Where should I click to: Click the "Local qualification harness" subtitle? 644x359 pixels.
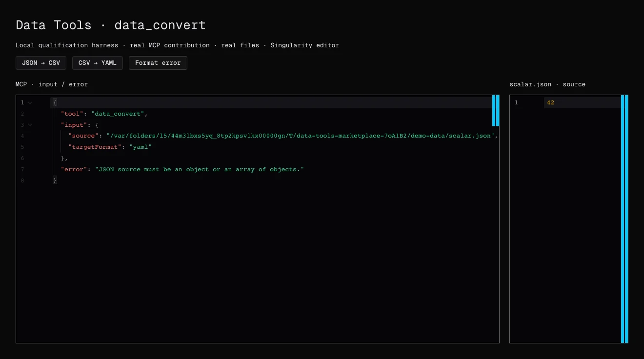(x=67, y=45)
